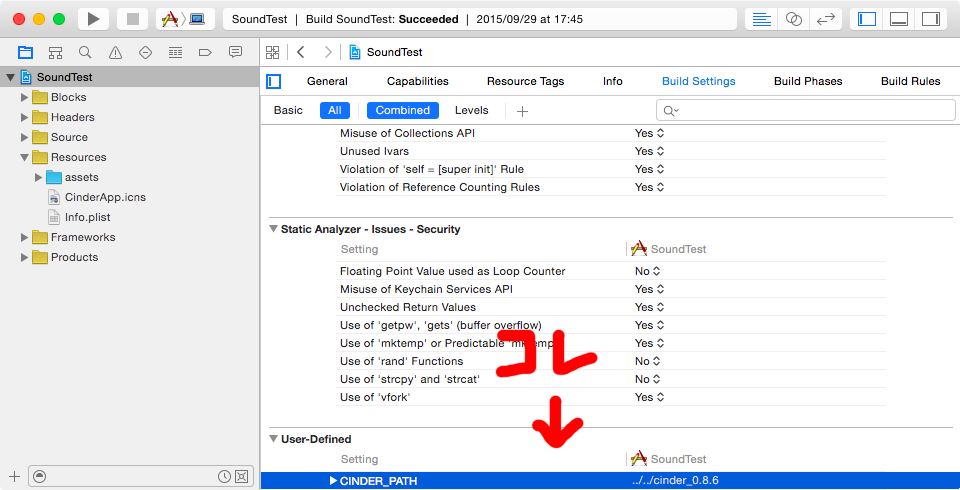
Task: Open the find navigator
Action: (x=85, y=52)
